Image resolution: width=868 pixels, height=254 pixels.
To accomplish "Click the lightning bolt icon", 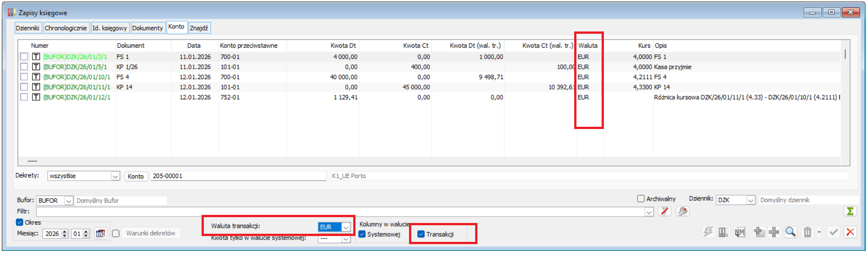I will [708, 232].
